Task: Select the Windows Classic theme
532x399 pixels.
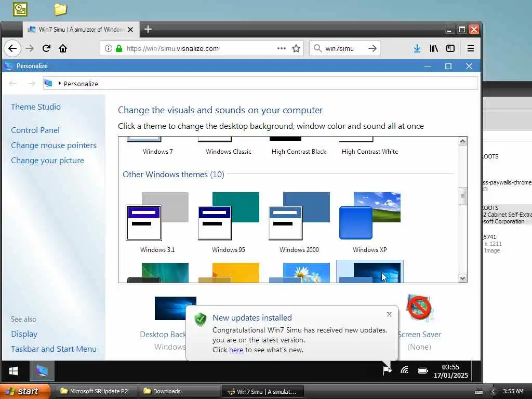Action: click(x=229, y=152)
